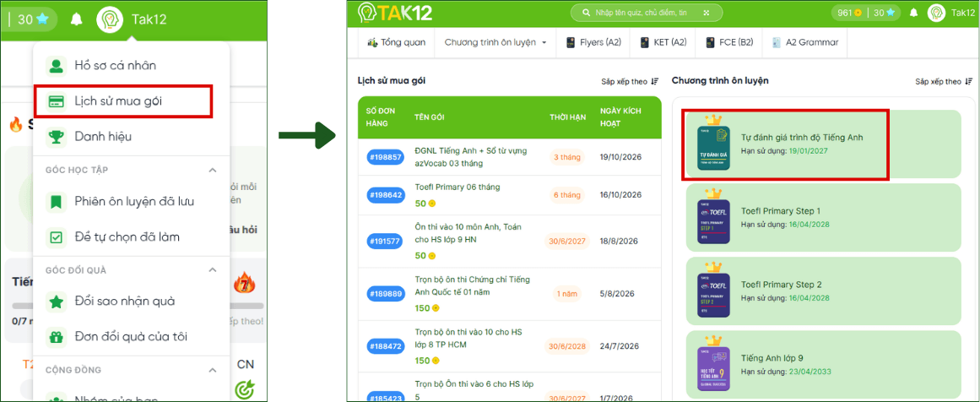
Task: Click the Tak12 username in right window header
Action: [x=963, y=13]
